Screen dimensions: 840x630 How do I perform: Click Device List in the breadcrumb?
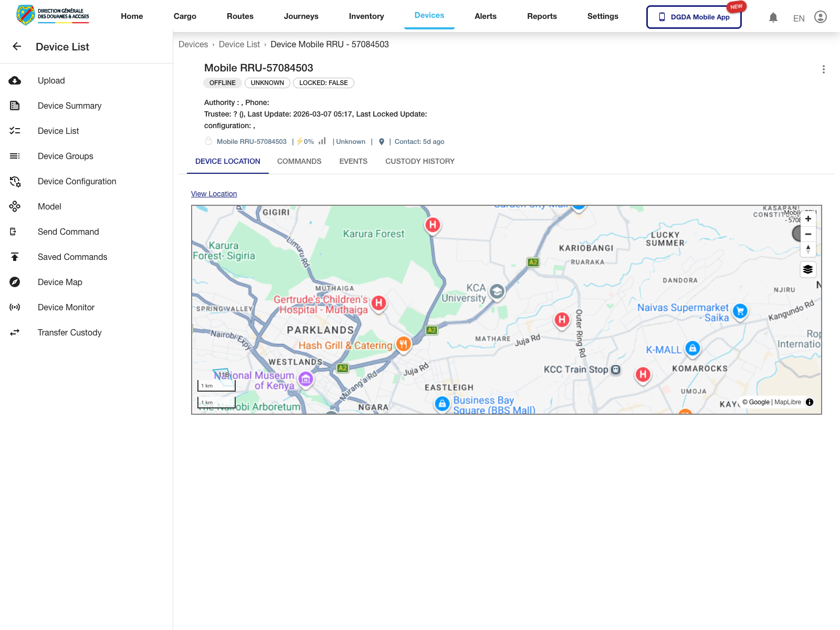coord(239,45)
